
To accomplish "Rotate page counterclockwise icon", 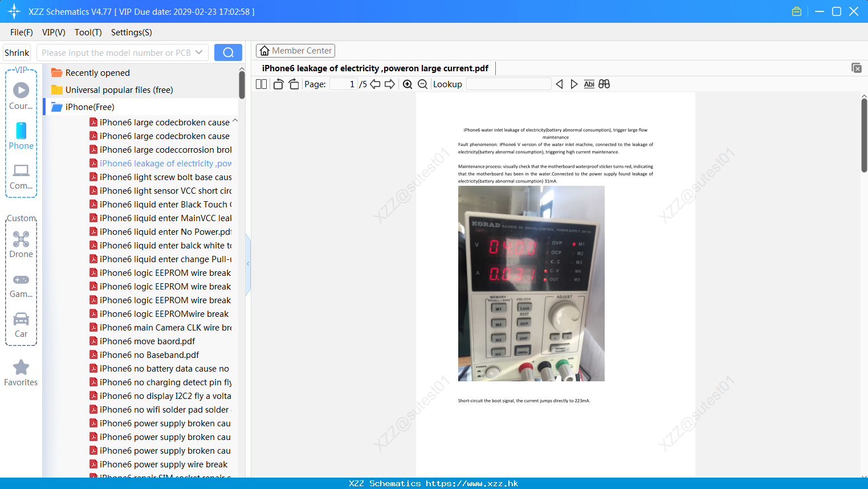I will pos(278,84).
